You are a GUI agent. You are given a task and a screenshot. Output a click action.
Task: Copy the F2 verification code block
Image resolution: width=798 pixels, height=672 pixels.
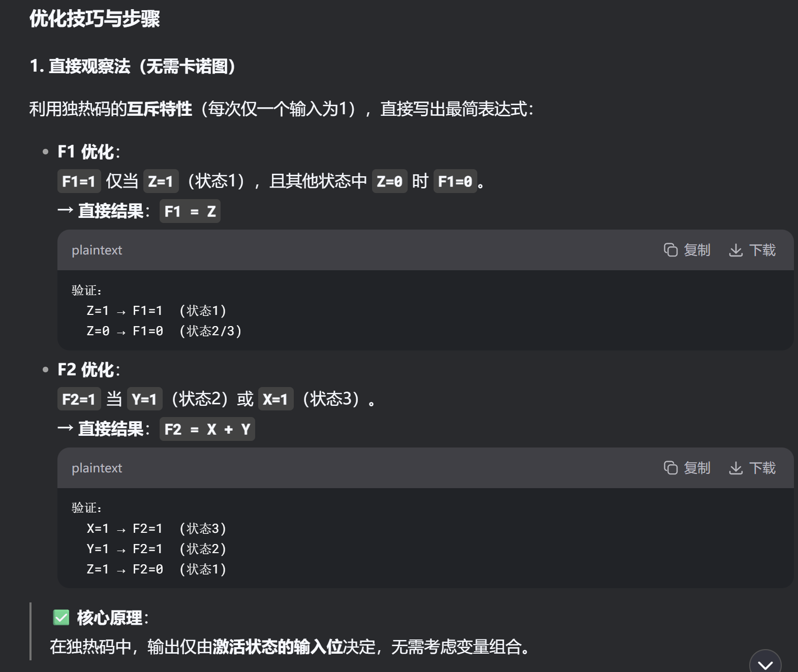coord(687,468)
